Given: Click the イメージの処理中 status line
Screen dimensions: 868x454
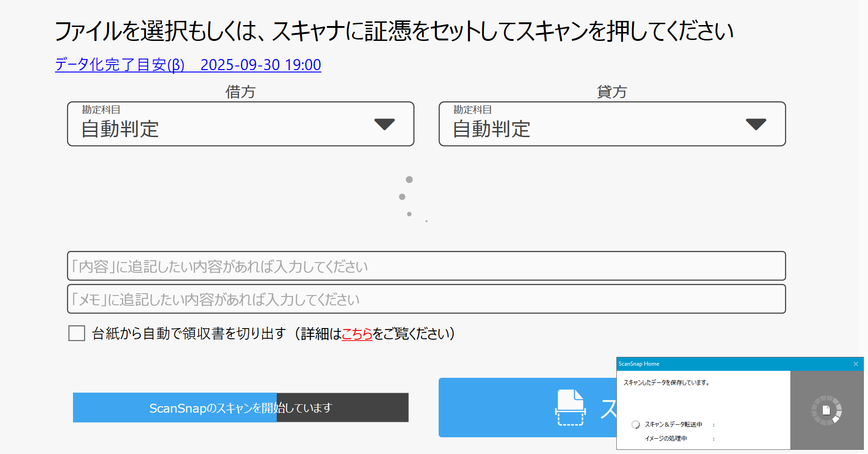Looking at the screenshot, I should [x=666, y=438].
